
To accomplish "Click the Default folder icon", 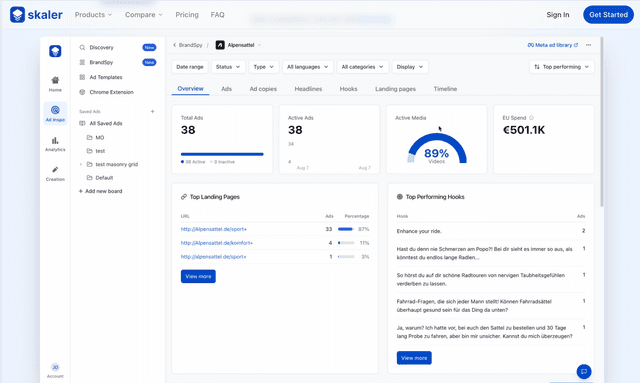I will pos(89,178).
